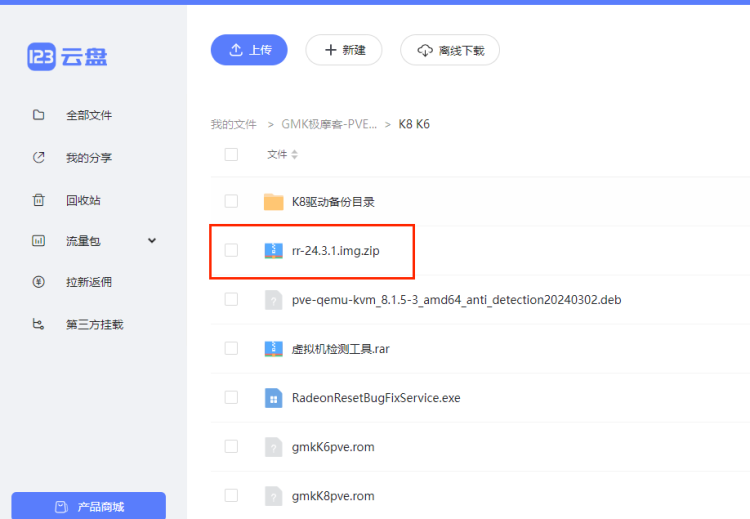750x519 pixels.
Task: Click the K8 K6 breadcrumb label
Action: click(x=414, y=124)
